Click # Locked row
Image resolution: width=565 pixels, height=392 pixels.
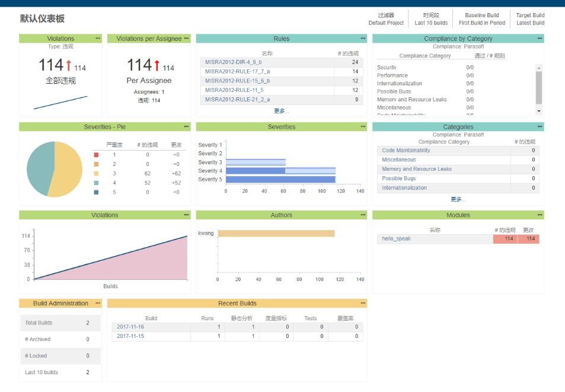coord(60,356)
